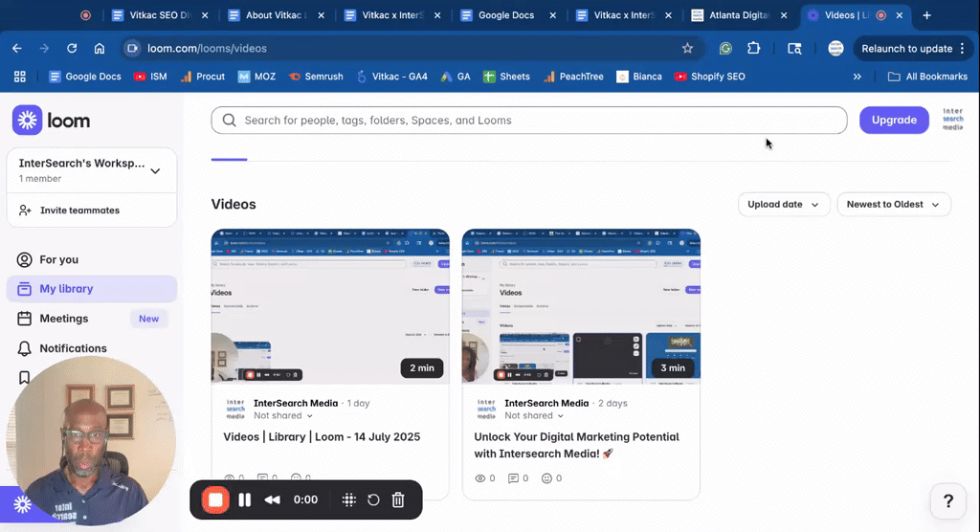Click the presenter camera bubble

point(91,440)
